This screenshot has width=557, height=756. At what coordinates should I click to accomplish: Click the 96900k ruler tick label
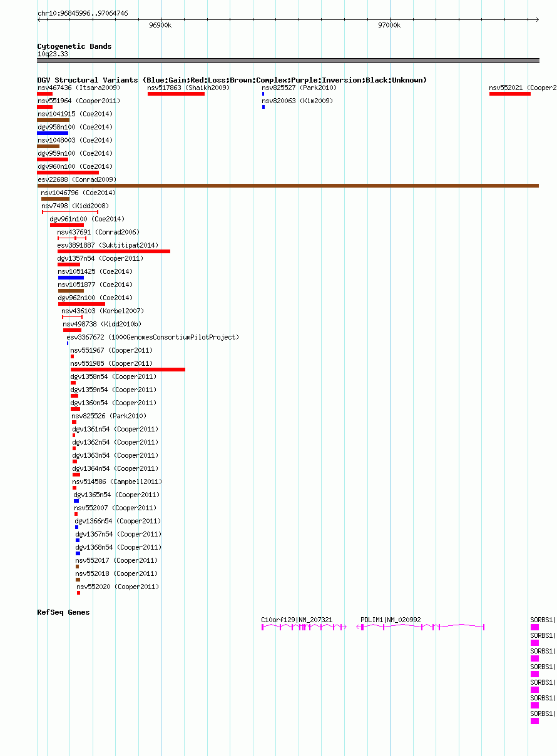pyautogui.click(x=160, y=25)
